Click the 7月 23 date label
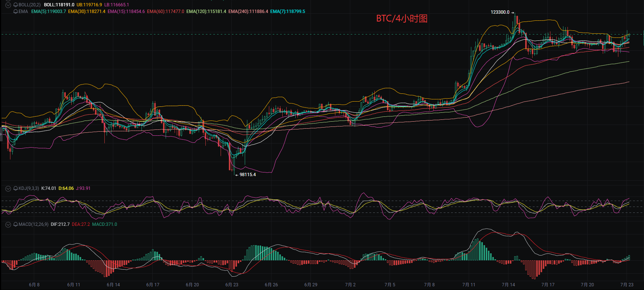The image size is (644, 290). point(627,285)
